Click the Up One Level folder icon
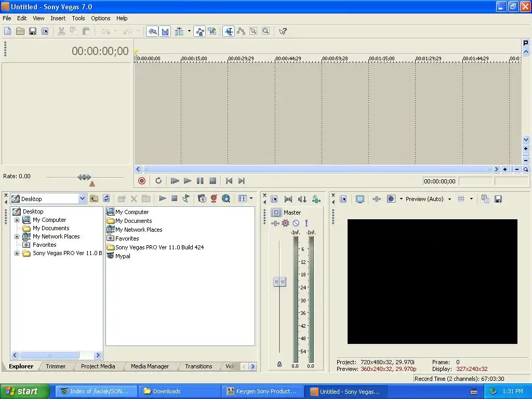Screen dimensions: 532x399 [x=94, y=199]
